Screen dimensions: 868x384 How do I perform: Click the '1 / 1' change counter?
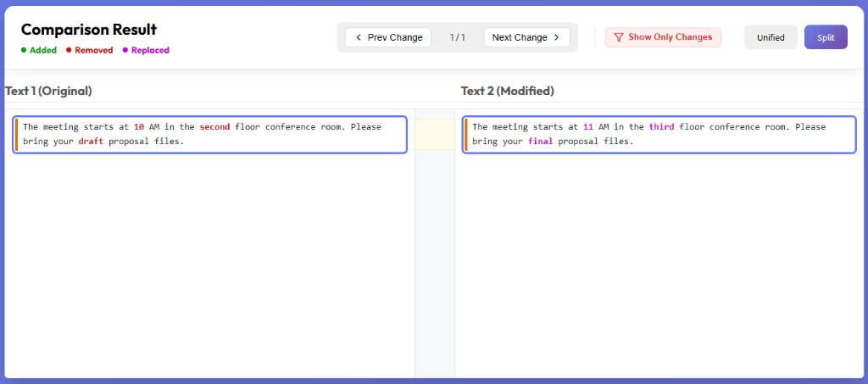(457, 37)
